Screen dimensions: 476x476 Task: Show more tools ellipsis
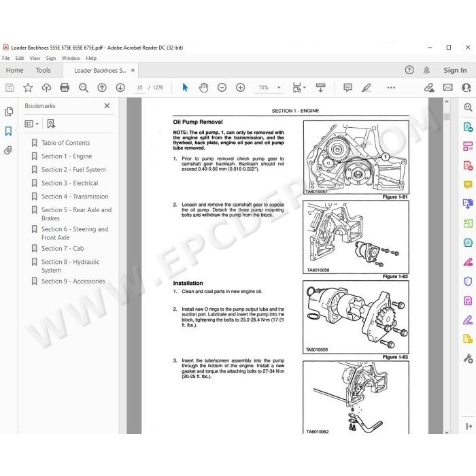(391, 88)
